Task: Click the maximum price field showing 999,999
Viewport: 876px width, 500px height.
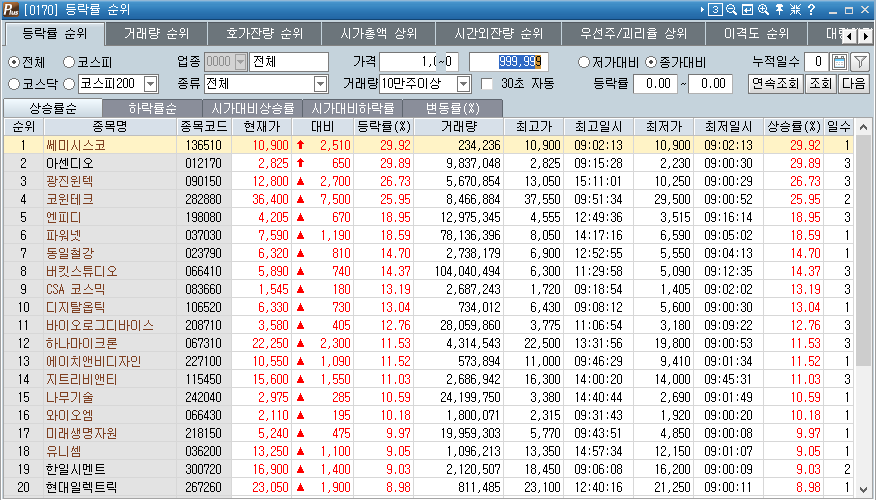Action: coord(508,61)
